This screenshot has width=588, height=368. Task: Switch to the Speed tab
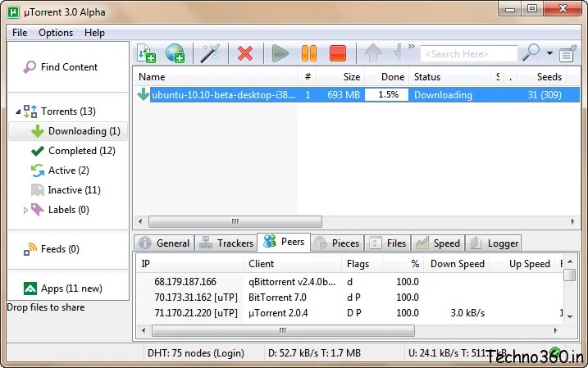tap(438, 243)
